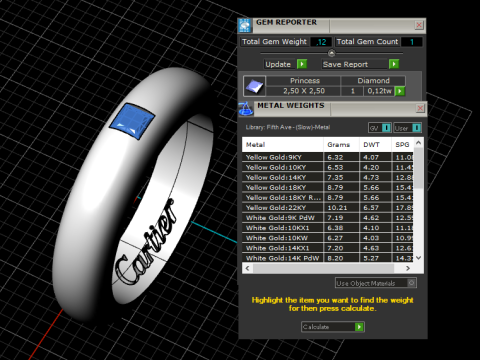Click the green arrow beside 0,12tw
Viewport: 480px width, 360px height.
[x=400, y=91]
